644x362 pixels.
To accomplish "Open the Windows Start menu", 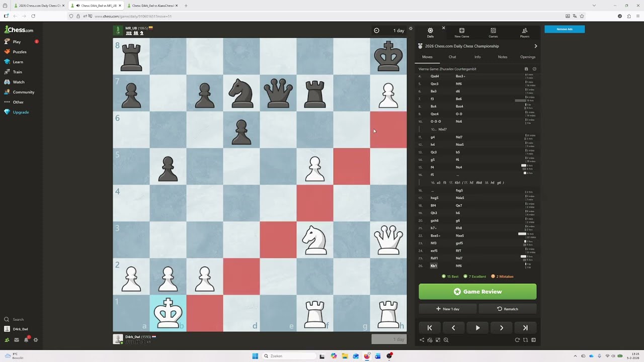I will click(255, 356).
